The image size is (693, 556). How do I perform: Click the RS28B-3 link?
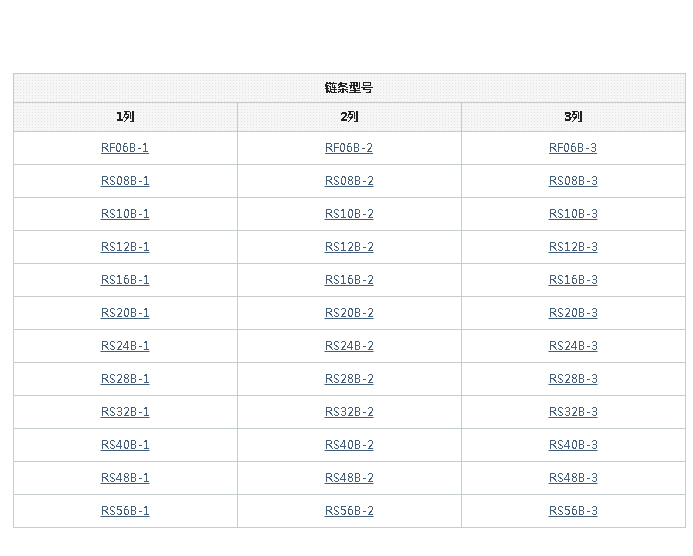pyautogui.click(x=573, y=379)
